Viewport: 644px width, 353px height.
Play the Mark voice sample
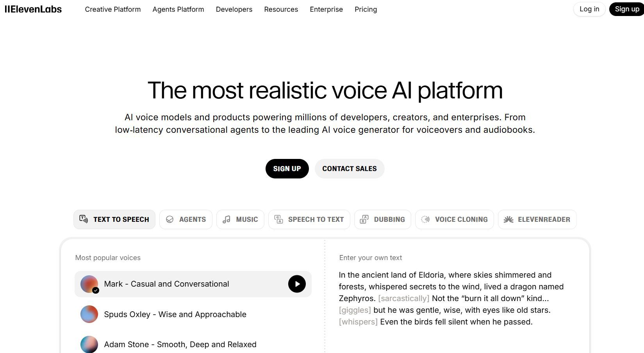click(x=297, y=284)
